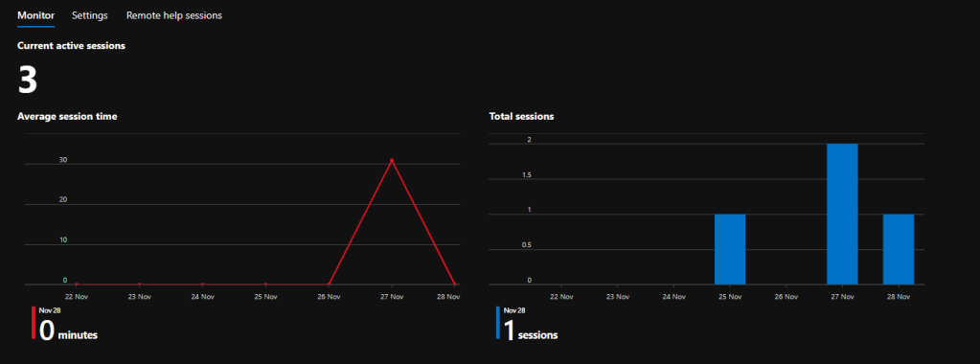This screenshot has width=980, height=364.
Task: Click the '1 sessions' summary value
Action: (531, 330)
